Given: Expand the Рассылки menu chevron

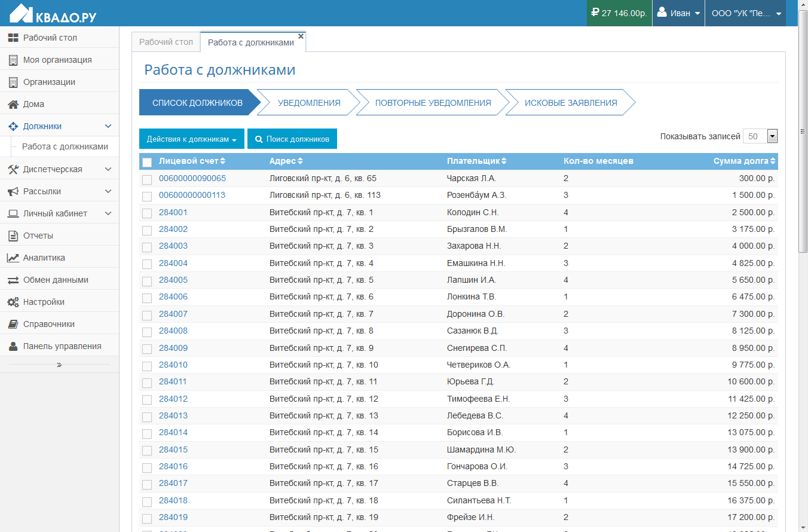Looking at the screenshot, I should (108, 191).
